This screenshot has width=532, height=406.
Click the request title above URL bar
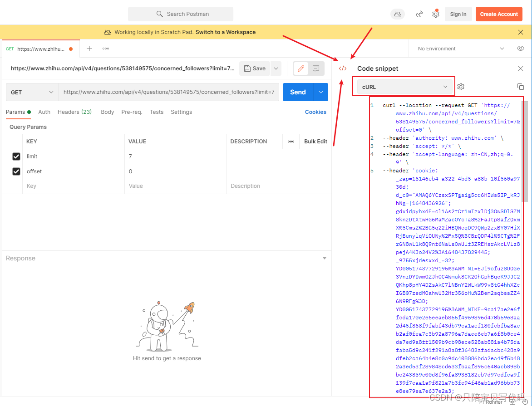123,68
